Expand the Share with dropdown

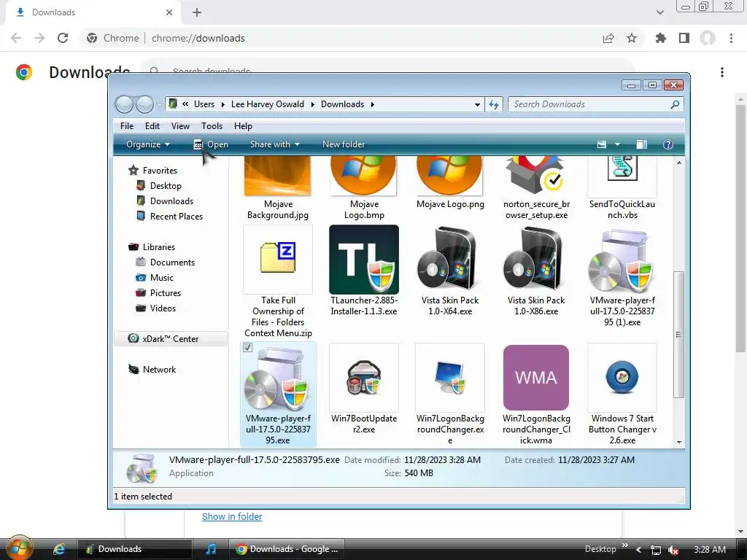[x=275, y=144]
